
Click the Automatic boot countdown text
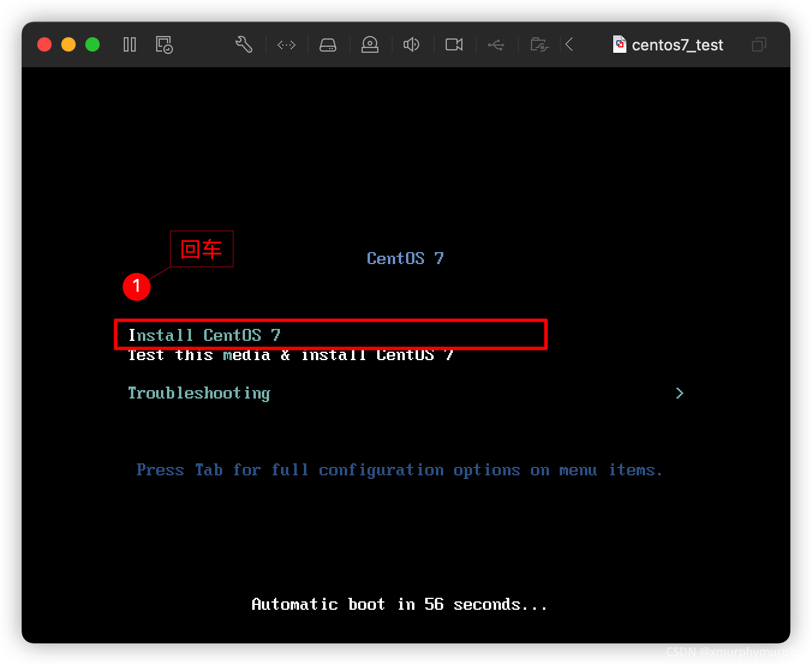(x=399, y=604)
